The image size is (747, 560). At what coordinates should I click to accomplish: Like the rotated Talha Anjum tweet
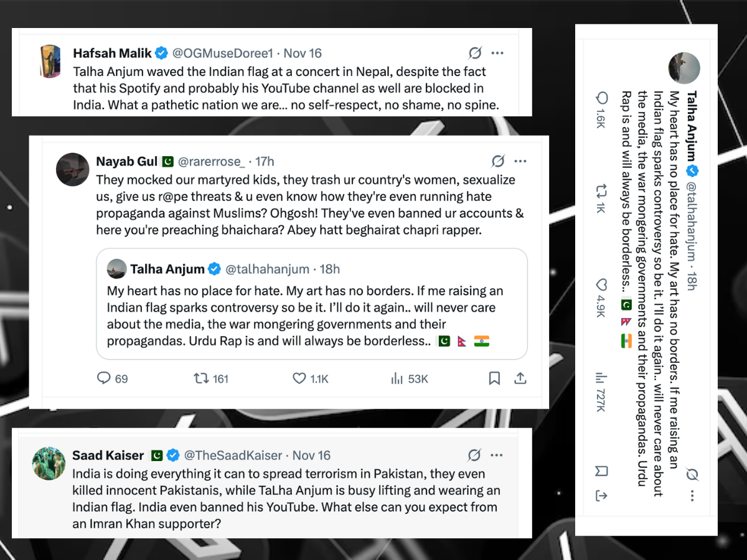point(601,285)
